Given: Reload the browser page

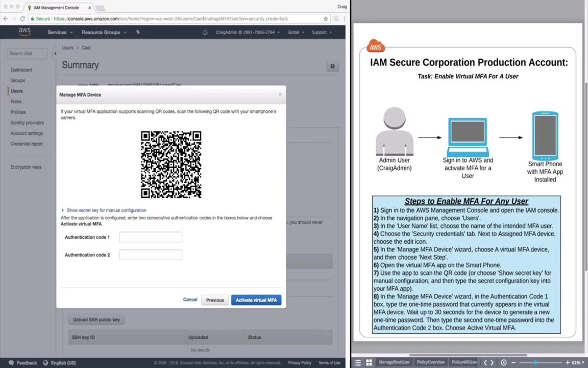Looking at the screenshot, I should [22, 19].
